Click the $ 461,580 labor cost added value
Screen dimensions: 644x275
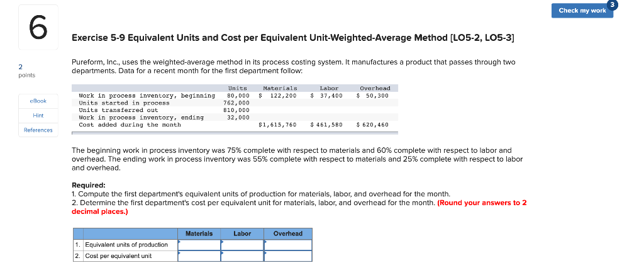[x=326, y=125]
